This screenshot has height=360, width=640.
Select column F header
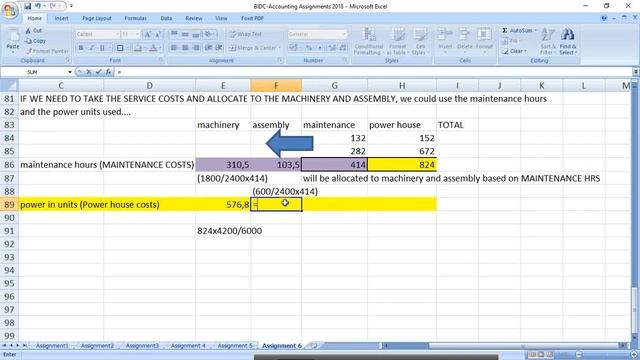[x=276, y=85]
